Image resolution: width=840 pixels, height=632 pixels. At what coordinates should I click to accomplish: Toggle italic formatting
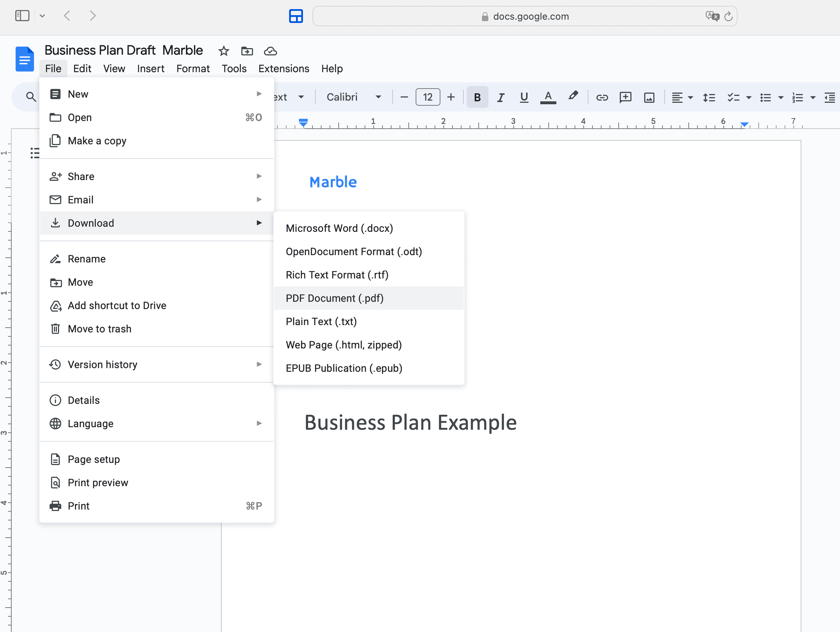coord(501,97)
